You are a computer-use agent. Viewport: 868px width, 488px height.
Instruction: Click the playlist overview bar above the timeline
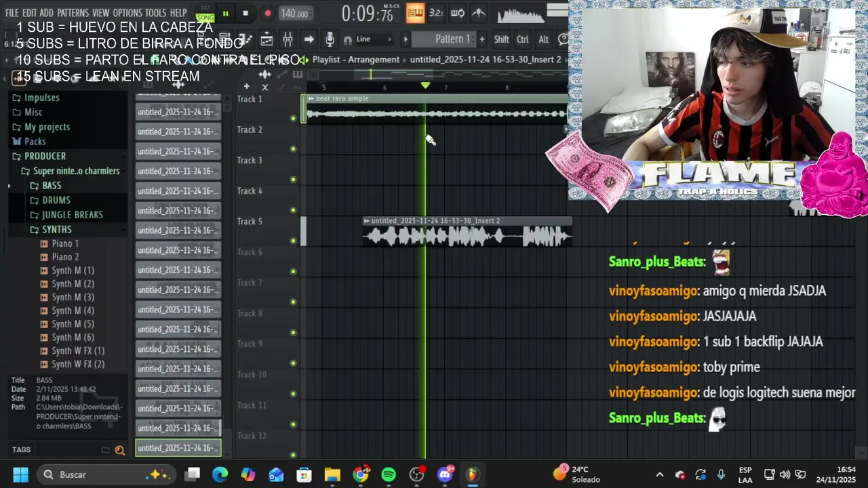(437, 75)
